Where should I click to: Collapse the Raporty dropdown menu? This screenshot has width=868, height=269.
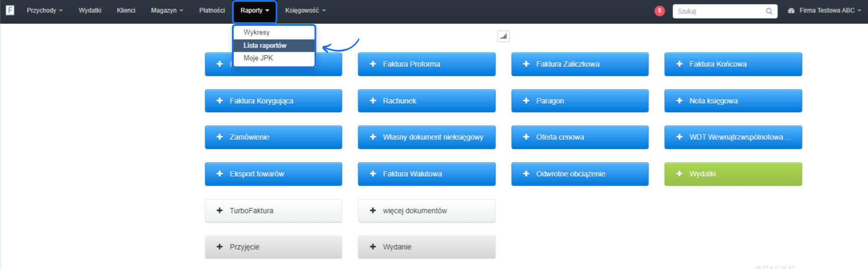(x=255, y=10)
